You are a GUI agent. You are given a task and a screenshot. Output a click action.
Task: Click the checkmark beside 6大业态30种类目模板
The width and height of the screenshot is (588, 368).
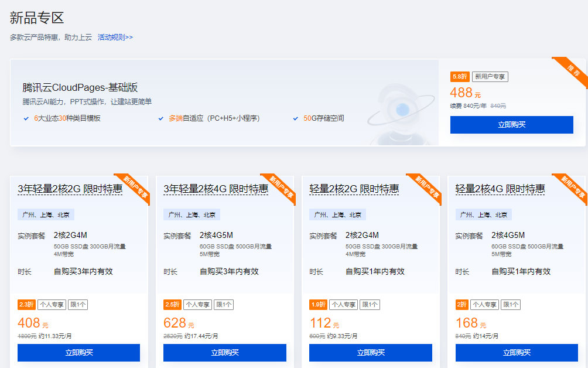26,118
